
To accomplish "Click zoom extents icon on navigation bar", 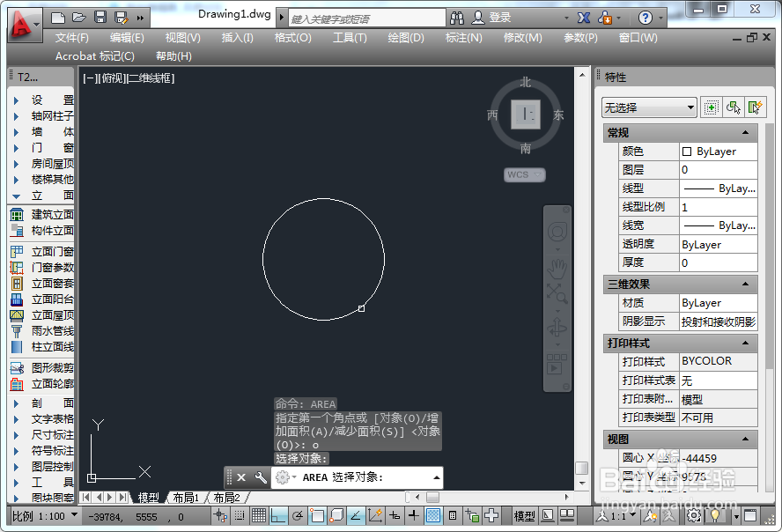I will (557, 293).
